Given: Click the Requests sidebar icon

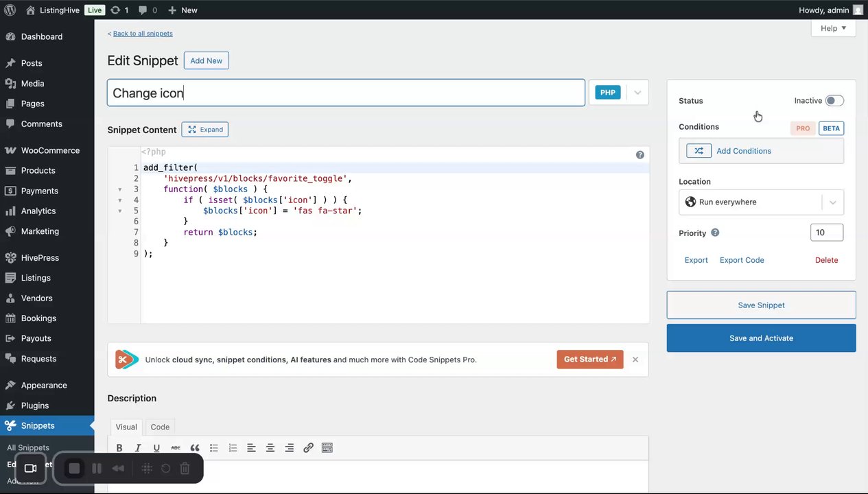Looking at the screenshot, I should click(10, 358).
